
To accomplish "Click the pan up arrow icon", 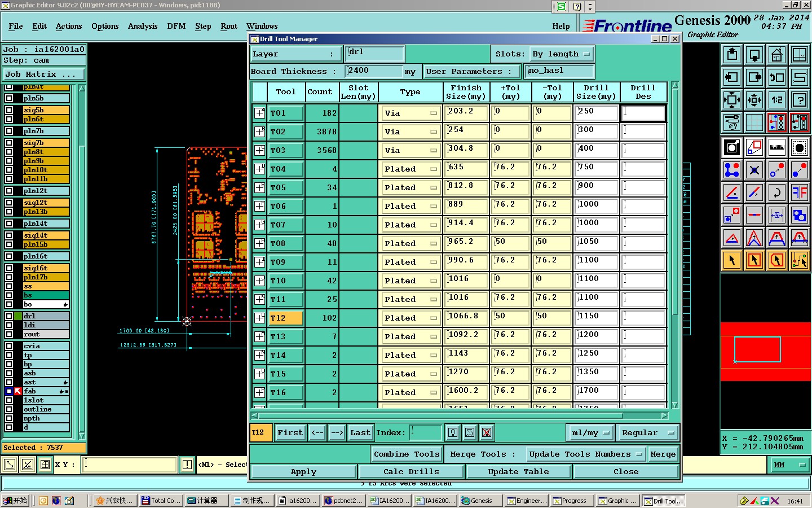I will coord(732,55).
